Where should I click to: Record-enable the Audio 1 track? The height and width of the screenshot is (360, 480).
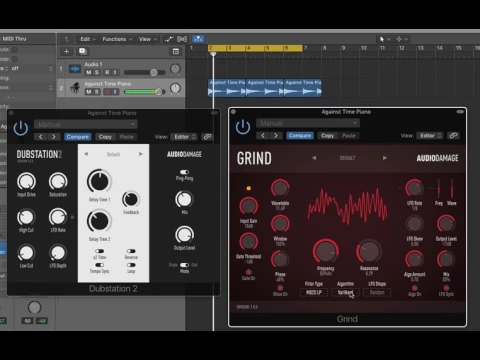107,72
